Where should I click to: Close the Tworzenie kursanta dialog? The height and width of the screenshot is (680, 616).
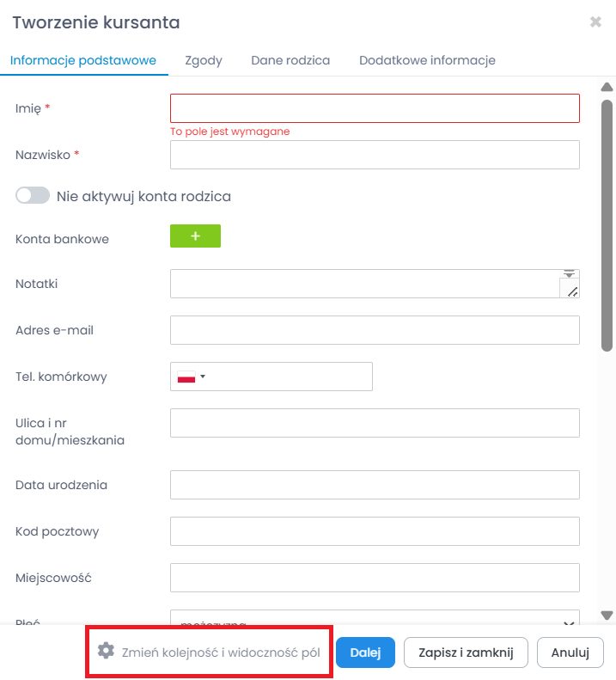[x=595, y=22]
